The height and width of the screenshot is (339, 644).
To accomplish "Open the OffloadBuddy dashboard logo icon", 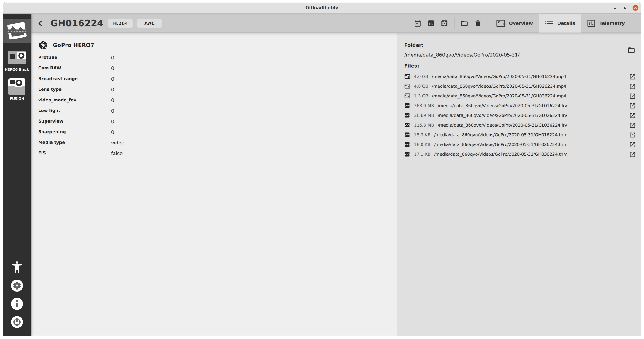I will (17, 31).
